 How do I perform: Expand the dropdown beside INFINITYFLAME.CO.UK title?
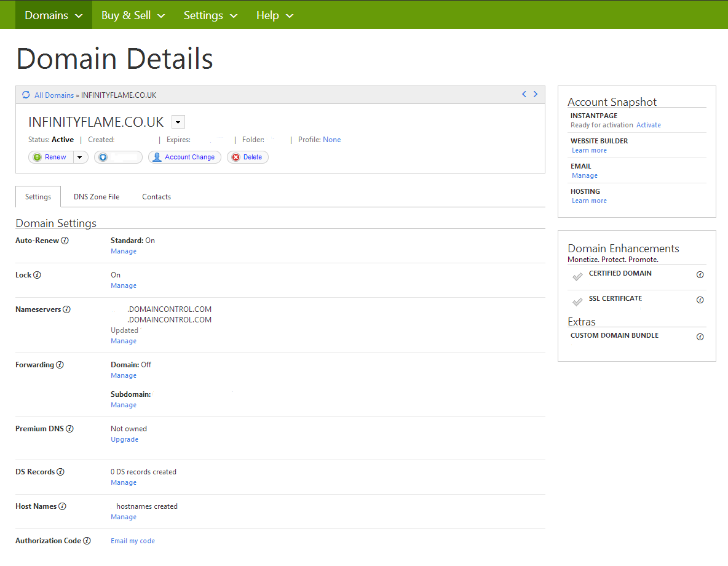[x=178, y=122]
